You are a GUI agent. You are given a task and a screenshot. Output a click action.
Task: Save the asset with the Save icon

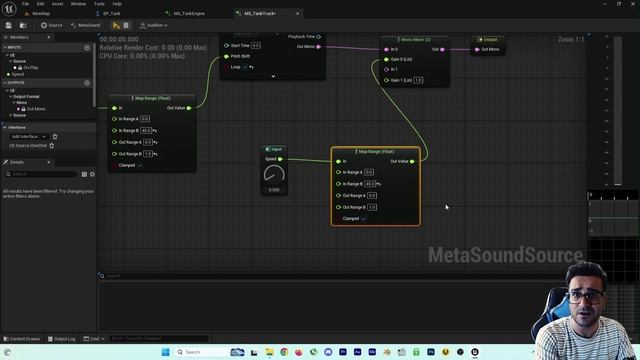point(9,25)
